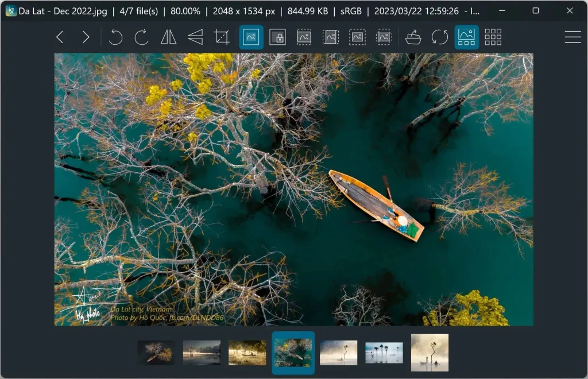Viewport: 588px width, 379px height.
Task: Hide the thumbnail bar panel
Action: 466,37
